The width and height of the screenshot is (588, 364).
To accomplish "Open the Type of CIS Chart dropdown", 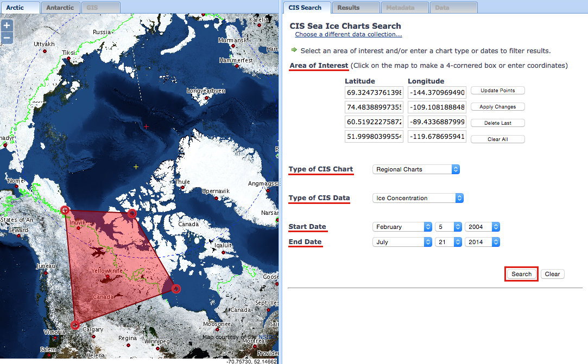I will tap(416, 169).
